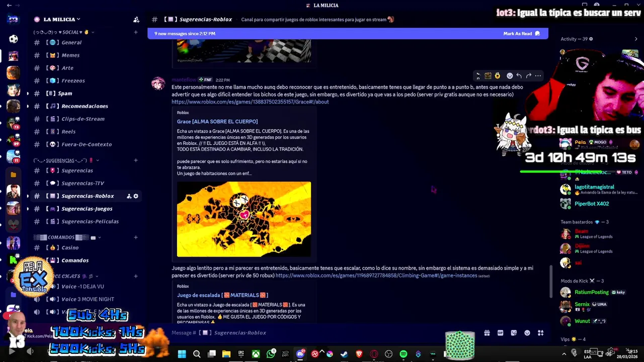Add reaction smiley on message hover toolbar
The width and height of the screenshot is (644, 362).
click(x=510, y=76)
